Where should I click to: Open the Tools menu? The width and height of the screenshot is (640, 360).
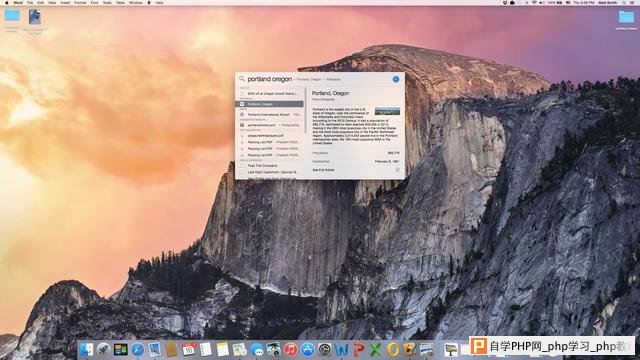coord(107,2)
